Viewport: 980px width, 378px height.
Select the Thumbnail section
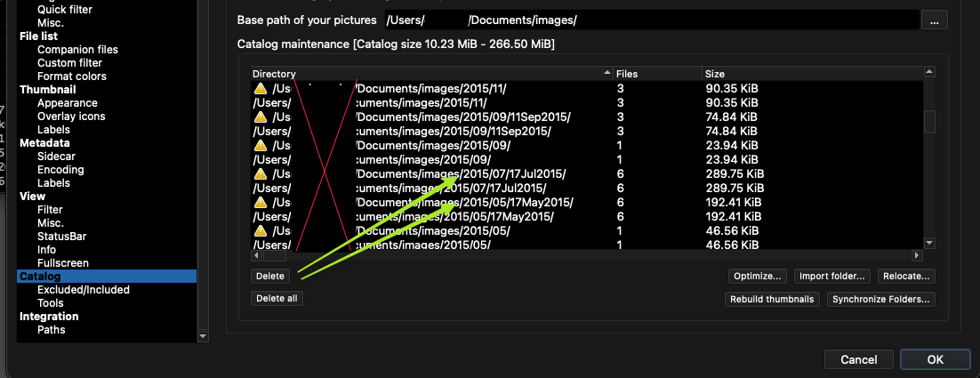[47, 89]
